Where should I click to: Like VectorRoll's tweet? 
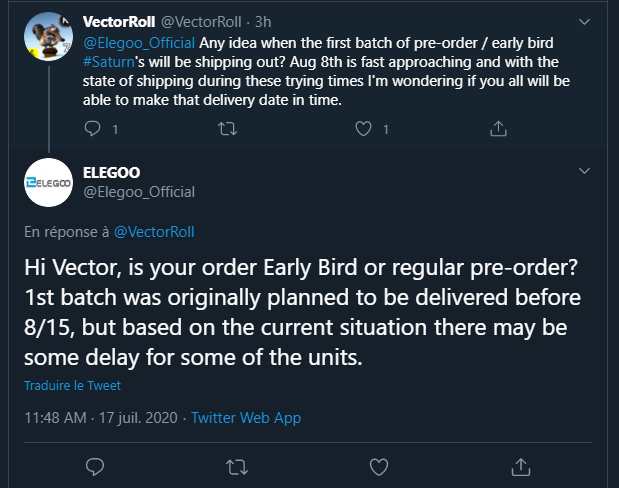click(x=364, y=128)
